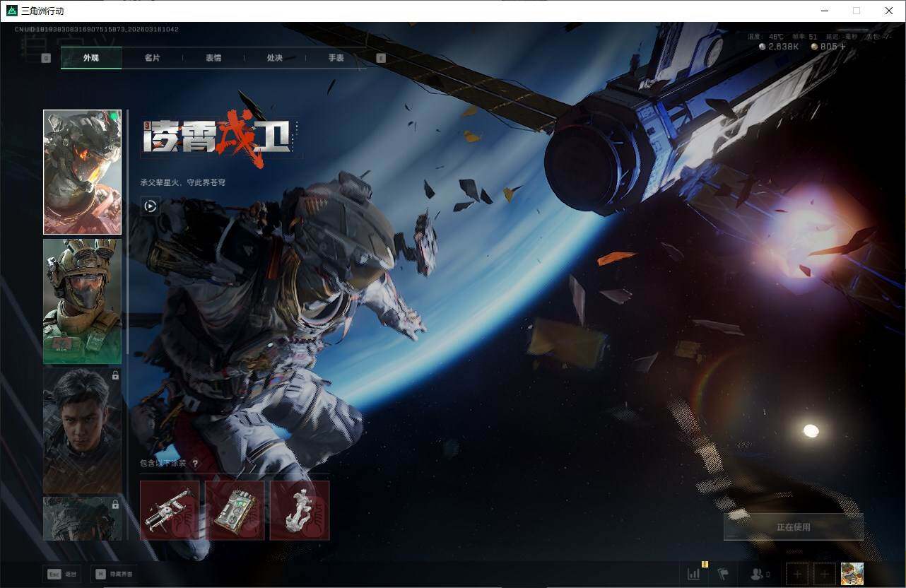The width and height of the screenshot is (906, 588).
Task: Play the 凌霄戍卫 skin preview video
Action: tap(150, 206)
